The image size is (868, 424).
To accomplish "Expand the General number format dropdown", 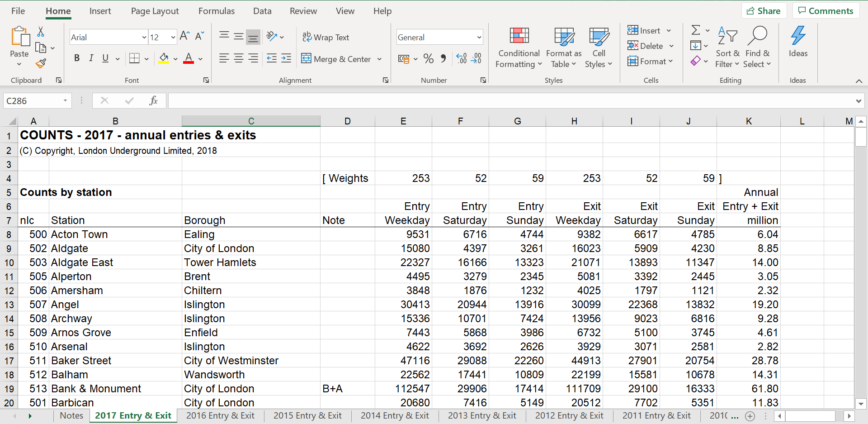I will [479, 38].
